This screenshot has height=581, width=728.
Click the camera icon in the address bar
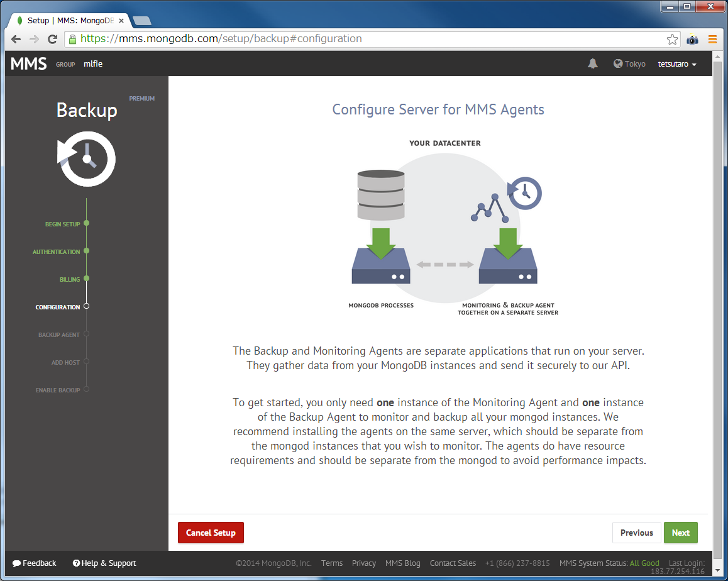coord(692,39)
